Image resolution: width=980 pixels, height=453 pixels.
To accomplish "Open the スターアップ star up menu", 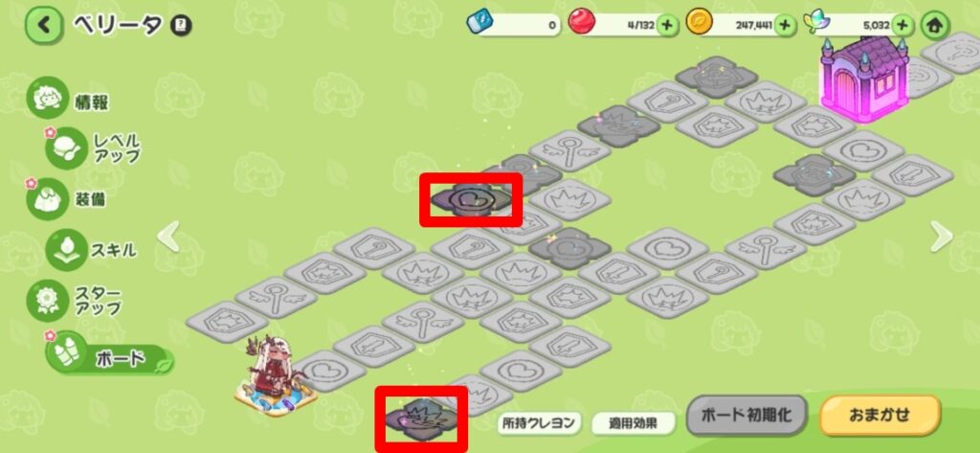I will point(75,301).
